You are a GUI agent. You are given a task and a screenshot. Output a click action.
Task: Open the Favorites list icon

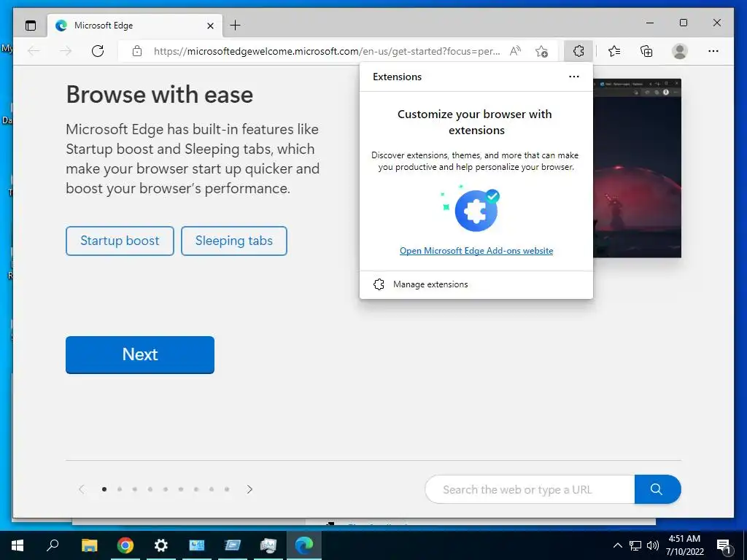point(614,51)
